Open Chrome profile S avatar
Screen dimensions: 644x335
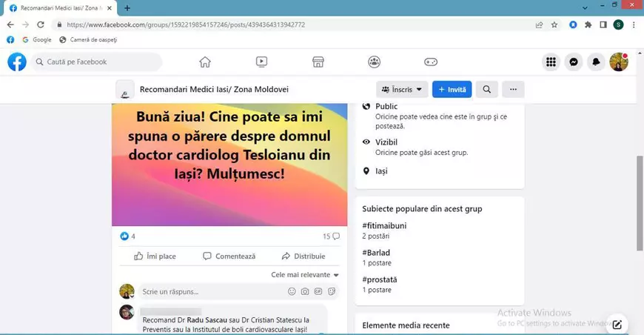click(x=618, y=24)
